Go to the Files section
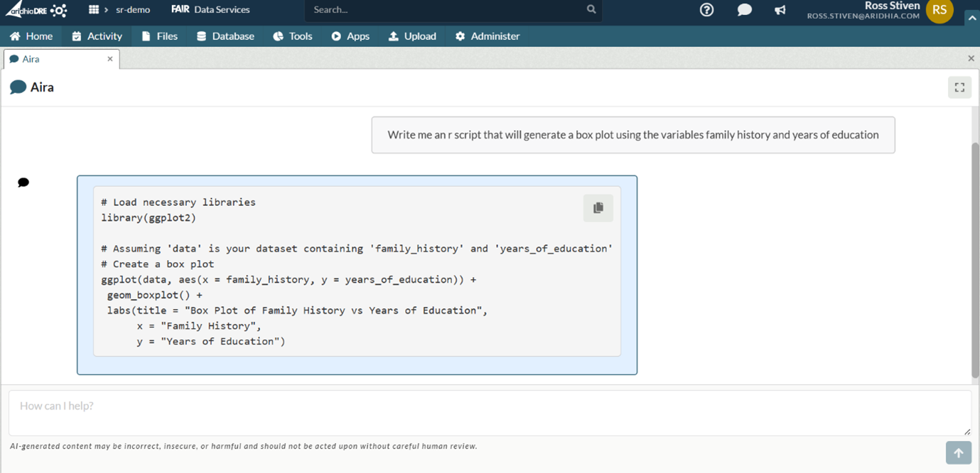The image size is (980, 473). 160,36
